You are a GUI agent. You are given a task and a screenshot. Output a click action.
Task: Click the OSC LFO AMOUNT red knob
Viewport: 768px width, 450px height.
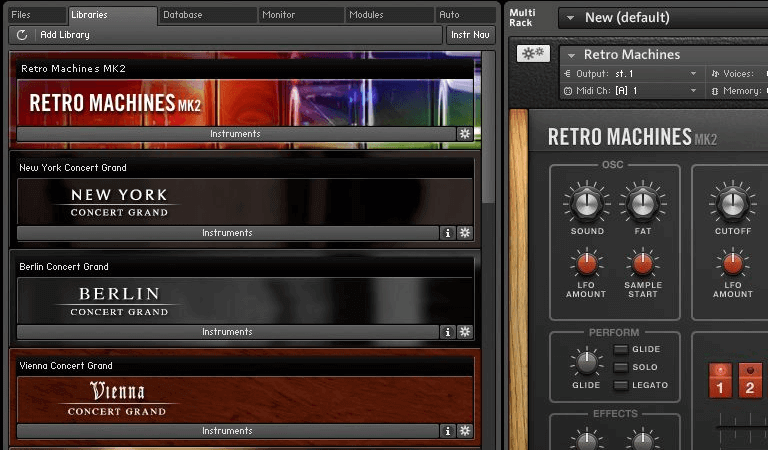tap(586, 264)
